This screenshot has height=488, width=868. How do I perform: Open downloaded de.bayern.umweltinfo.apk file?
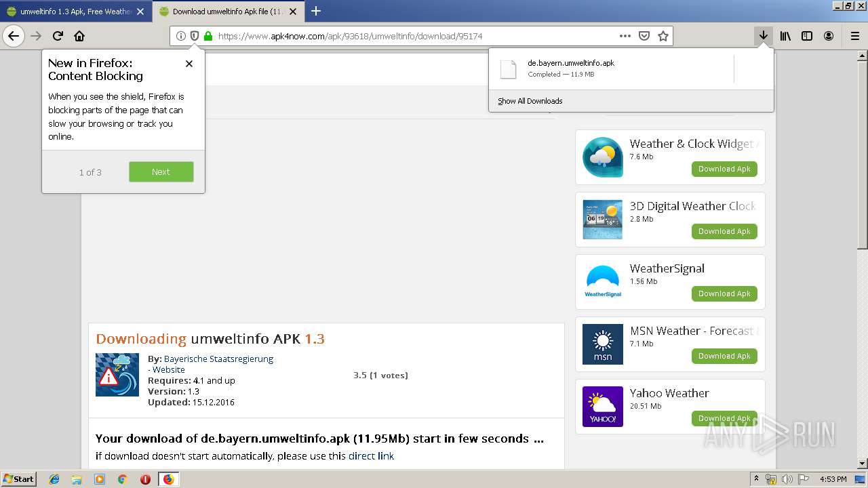point(611,68)
